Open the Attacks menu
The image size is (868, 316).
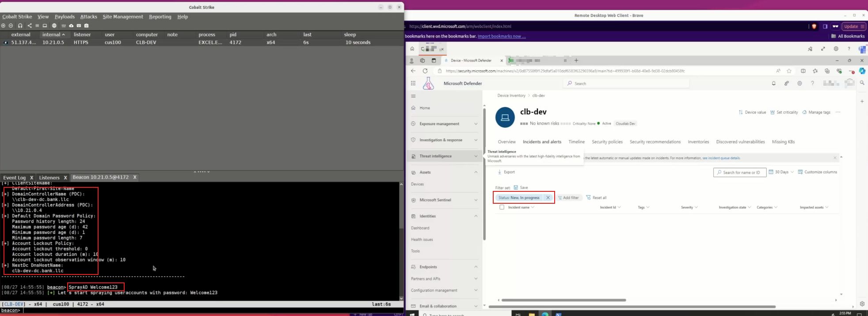click(88, 17)
